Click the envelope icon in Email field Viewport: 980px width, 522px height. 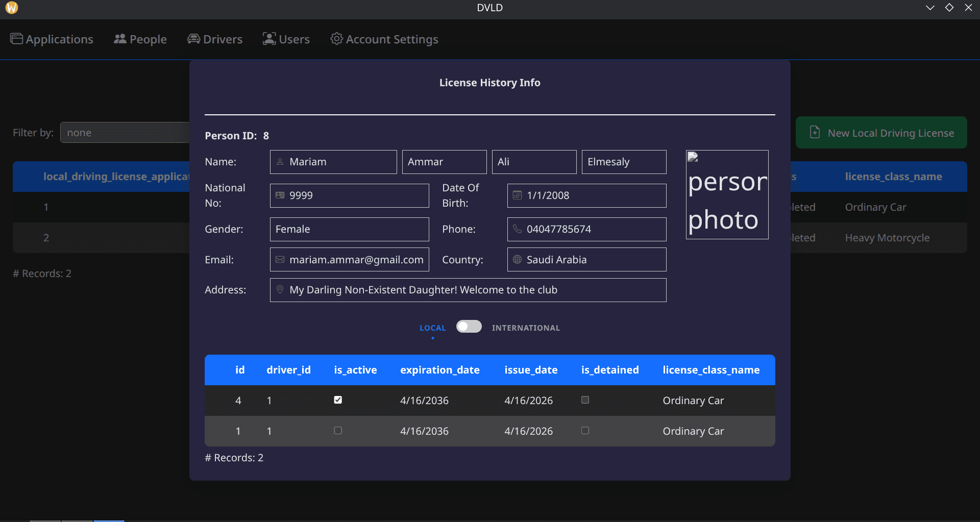click(x=280, y=260)
